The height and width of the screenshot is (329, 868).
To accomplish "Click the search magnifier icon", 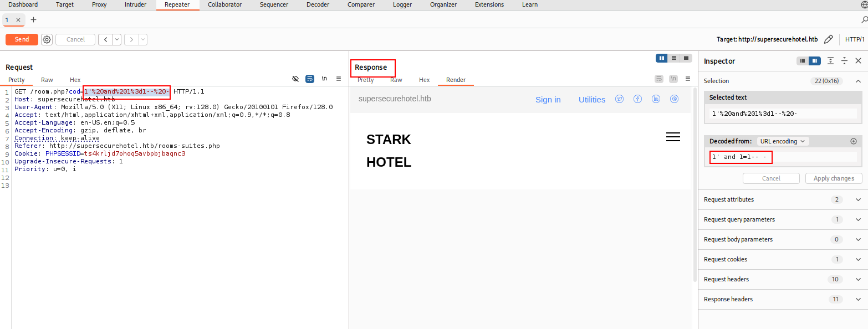I will click(x=864, y=19).
